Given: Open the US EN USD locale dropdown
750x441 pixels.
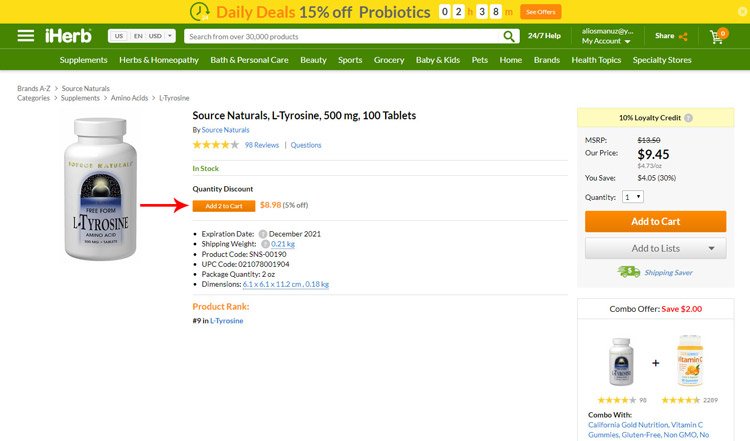Looking at the screenshot, I should pos(142,36).
